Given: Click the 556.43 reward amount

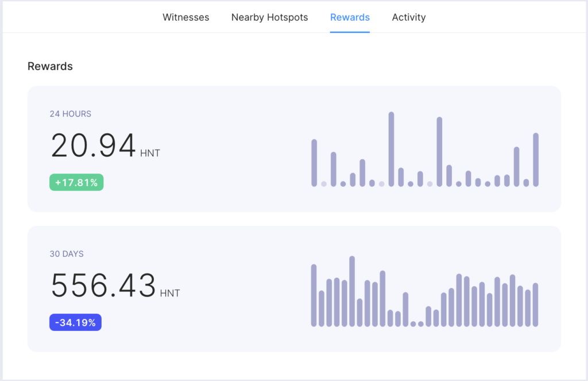Looking at the screenshot, I should [x=103, y=286].
